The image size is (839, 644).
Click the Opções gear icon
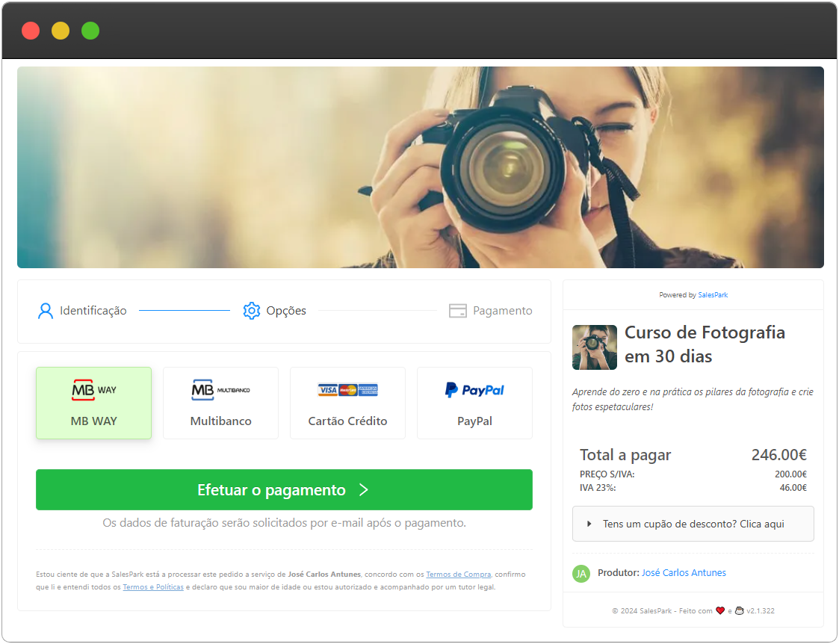point(252,311)
